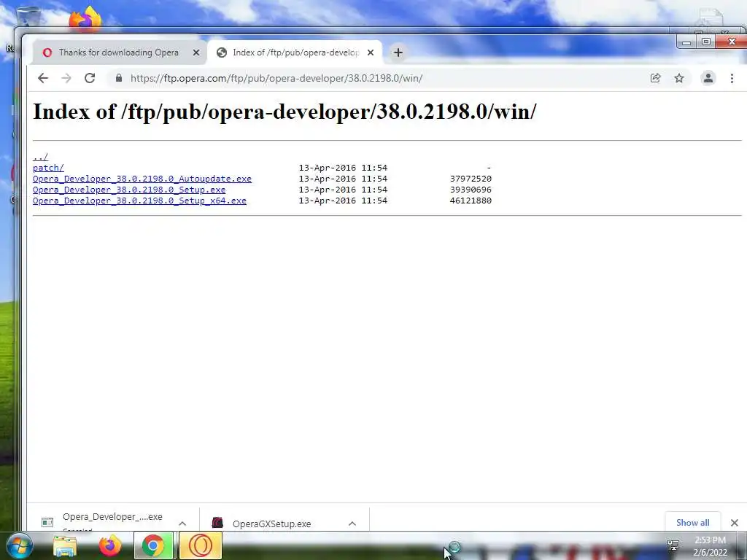
Task: Share this page via share icon
Action: [x=656, y=78]
